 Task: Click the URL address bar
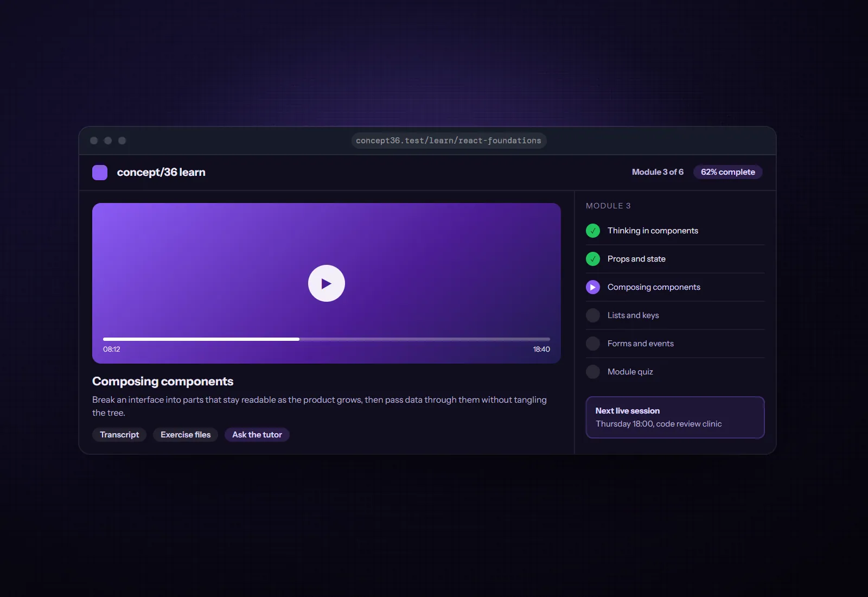[449, 141]
